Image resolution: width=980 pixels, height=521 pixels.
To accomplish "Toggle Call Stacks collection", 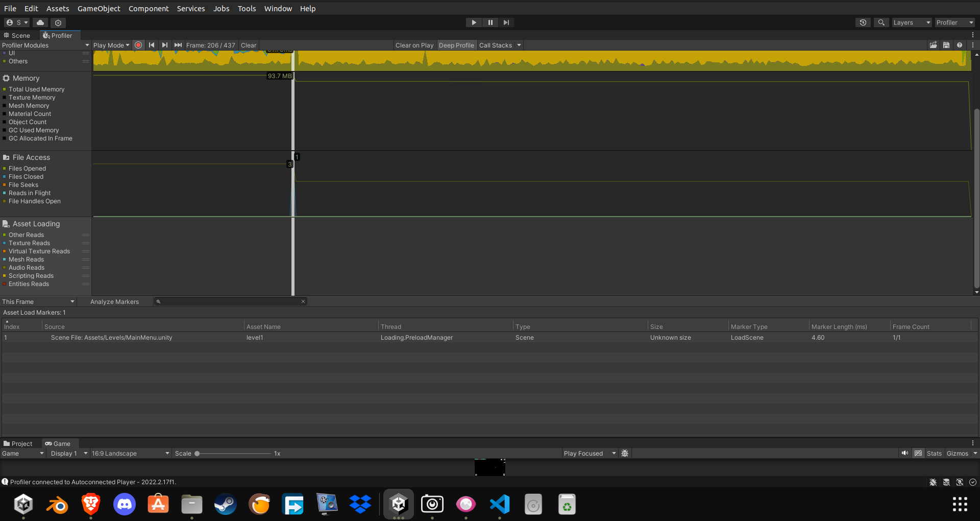I will coord(494,45).
